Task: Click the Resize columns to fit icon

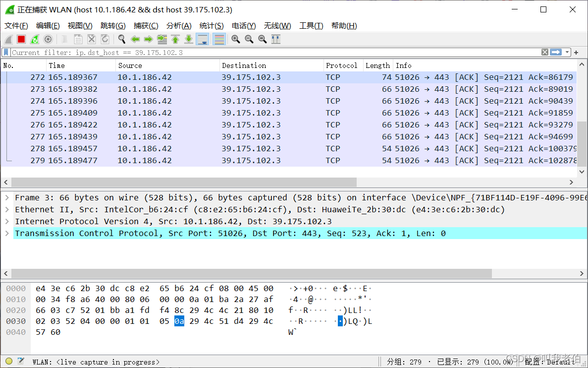Action: tap(276, 39)
